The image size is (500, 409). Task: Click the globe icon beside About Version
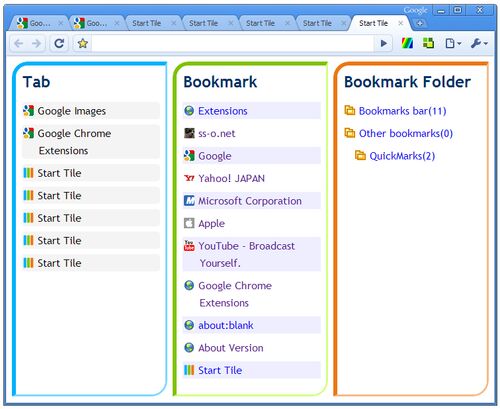(x=189, y=348)
